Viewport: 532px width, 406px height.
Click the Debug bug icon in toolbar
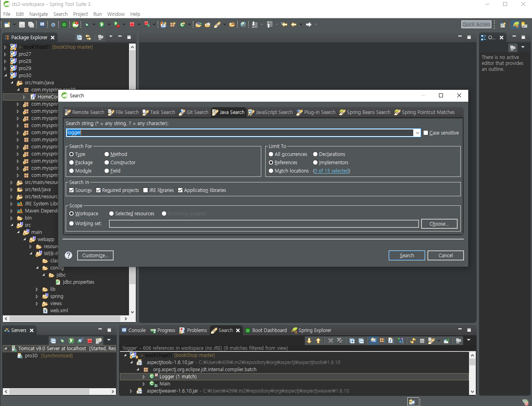click(x=87, y=25)
